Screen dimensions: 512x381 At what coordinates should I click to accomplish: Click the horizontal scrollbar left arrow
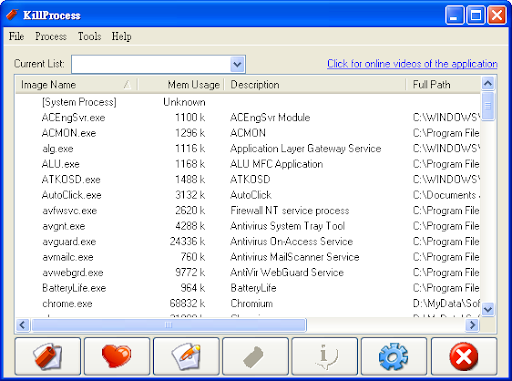coord(22,325)
